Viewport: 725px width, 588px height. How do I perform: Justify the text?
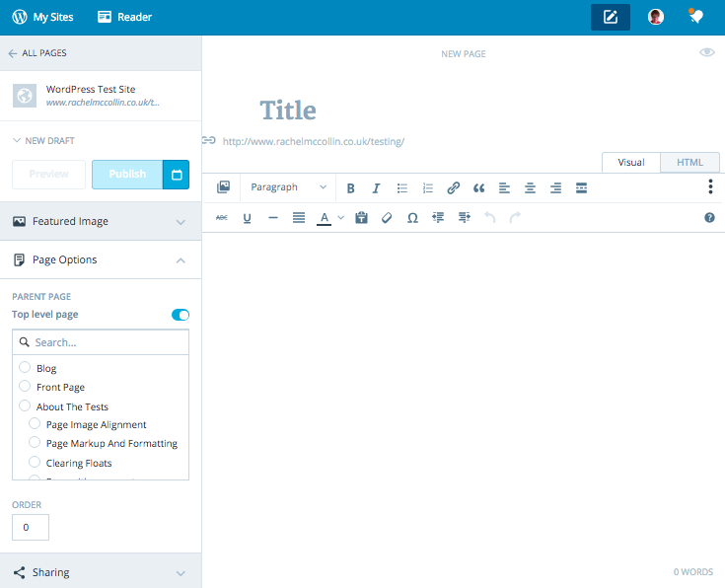(299, 217)
